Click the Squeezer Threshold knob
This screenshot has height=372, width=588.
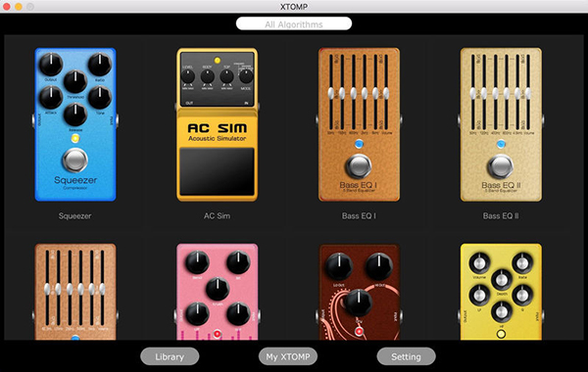point(75,81)
